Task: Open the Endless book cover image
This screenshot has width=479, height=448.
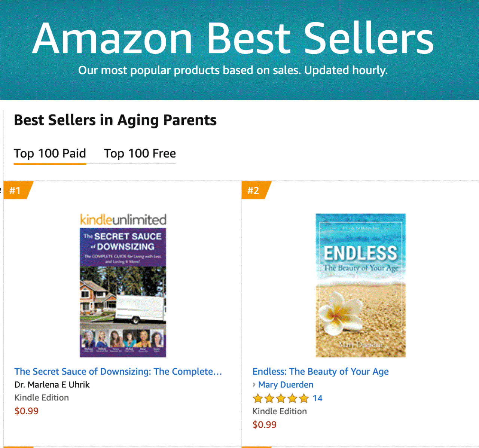Action: [360, 285]
